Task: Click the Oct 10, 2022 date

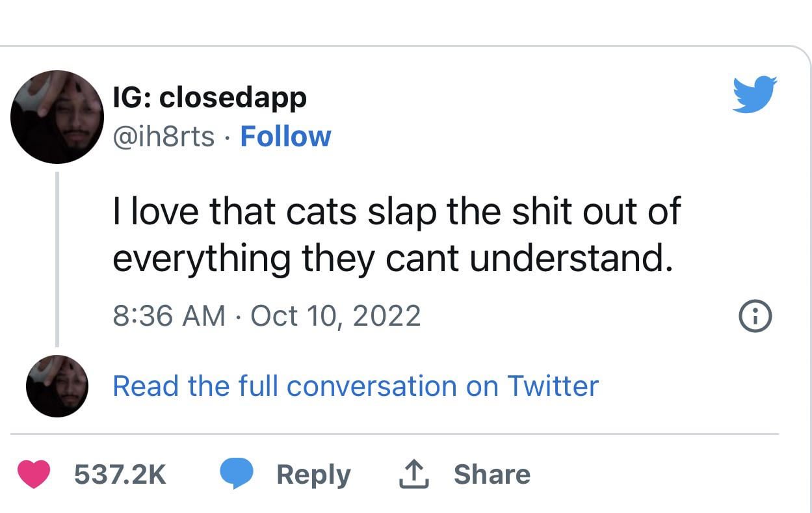Action: (x=335, y=316)
